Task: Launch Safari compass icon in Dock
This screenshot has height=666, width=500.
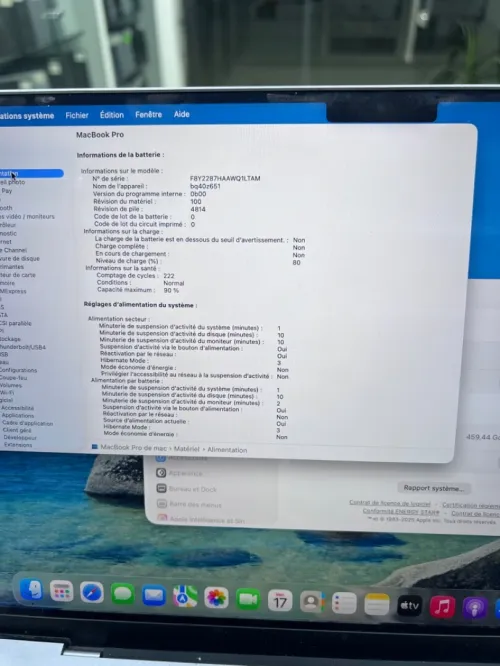Action: tap(91, 593)
